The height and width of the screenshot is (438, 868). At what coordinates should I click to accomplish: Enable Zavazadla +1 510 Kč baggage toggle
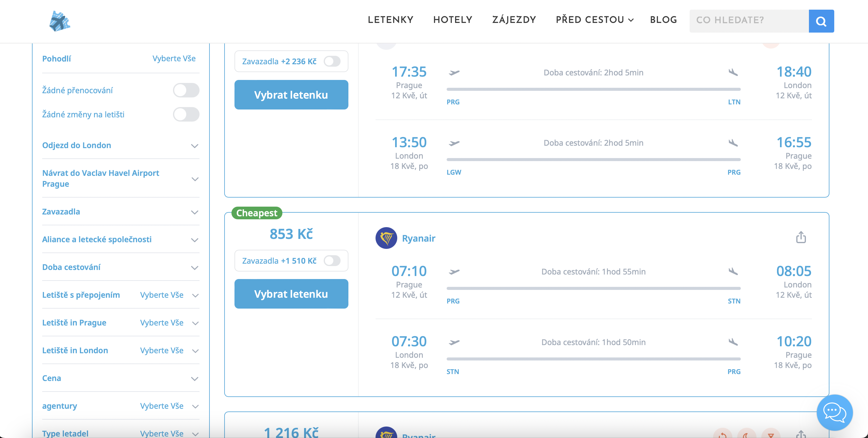pyautogui.click(x=332, y=261)
